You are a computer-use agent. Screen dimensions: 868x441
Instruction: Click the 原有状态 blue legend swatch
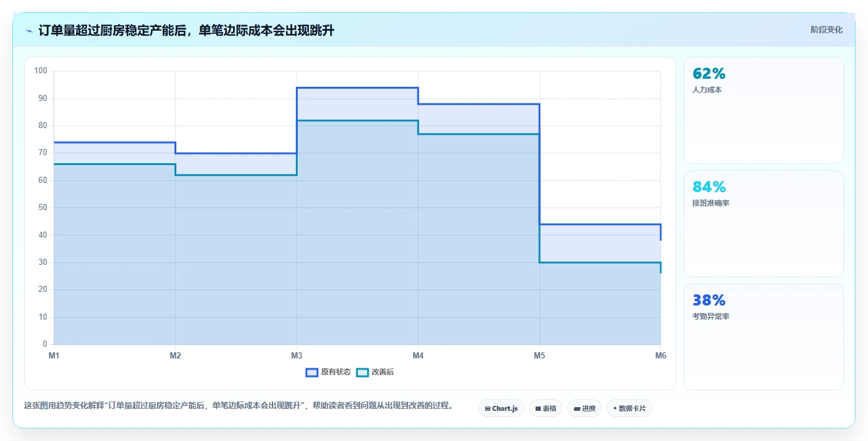312,372
